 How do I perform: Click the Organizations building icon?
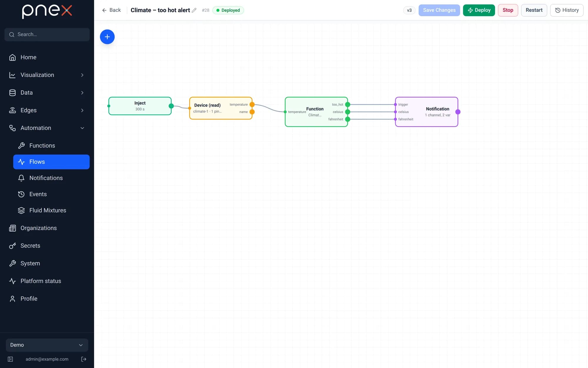(x=12, y=228)
